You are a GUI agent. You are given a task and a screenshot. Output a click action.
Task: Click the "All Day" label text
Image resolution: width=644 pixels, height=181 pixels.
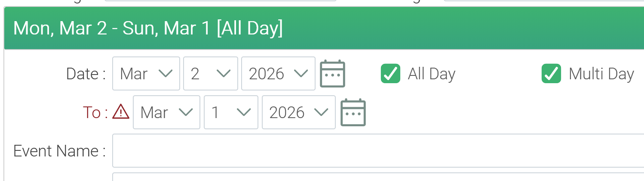coord(431,74)
